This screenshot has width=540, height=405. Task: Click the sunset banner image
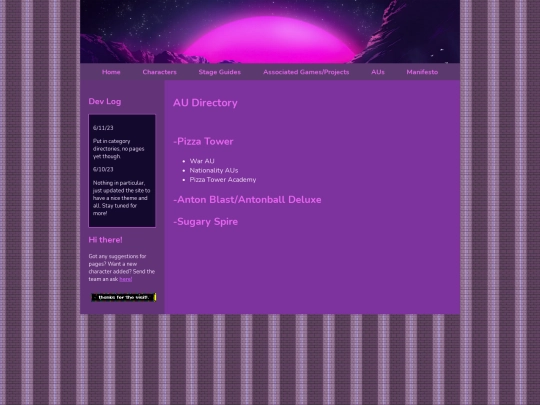[x=270, y=32]
